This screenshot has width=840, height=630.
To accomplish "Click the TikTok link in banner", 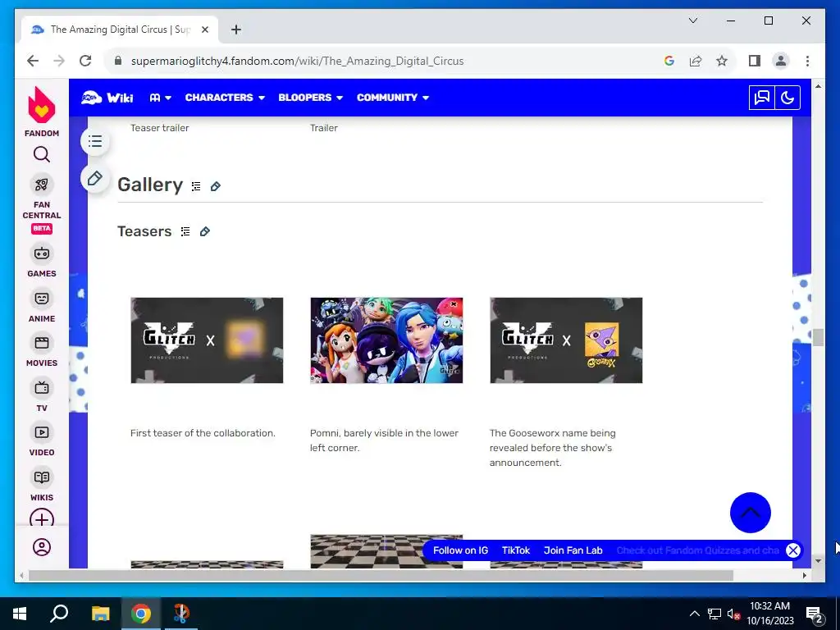I will point(515,550).
